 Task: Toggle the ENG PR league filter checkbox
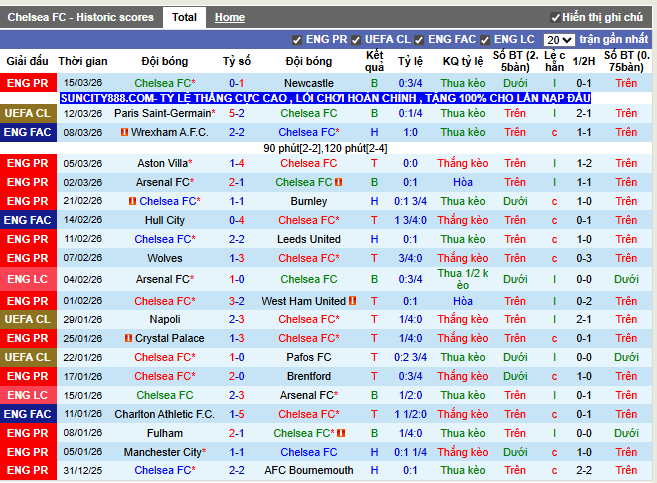[x=297, y=40]
